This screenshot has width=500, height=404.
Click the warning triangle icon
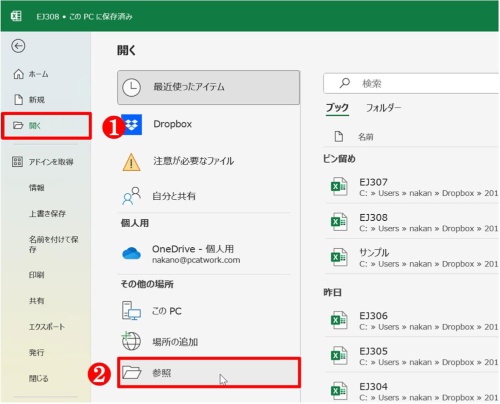pyautogui.click(x=131, y=162)
